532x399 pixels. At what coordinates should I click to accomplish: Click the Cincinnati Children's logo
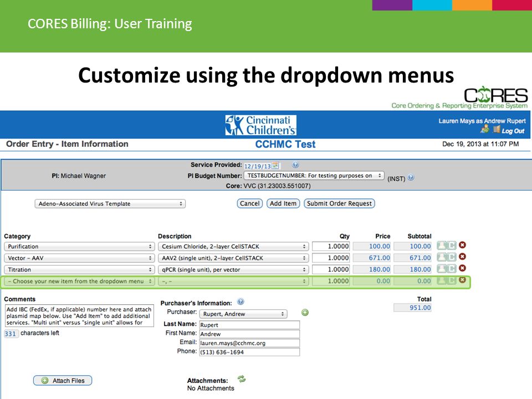(x=260, y=125)
